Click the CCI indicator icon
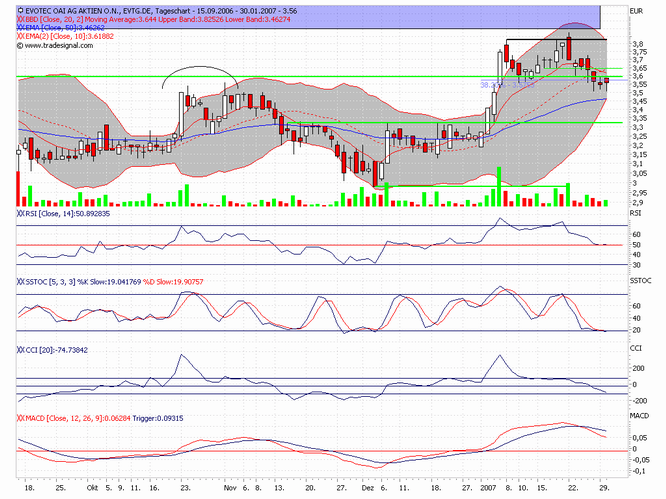Viewport: 666px width, 499px height. (x=21, y=350)
